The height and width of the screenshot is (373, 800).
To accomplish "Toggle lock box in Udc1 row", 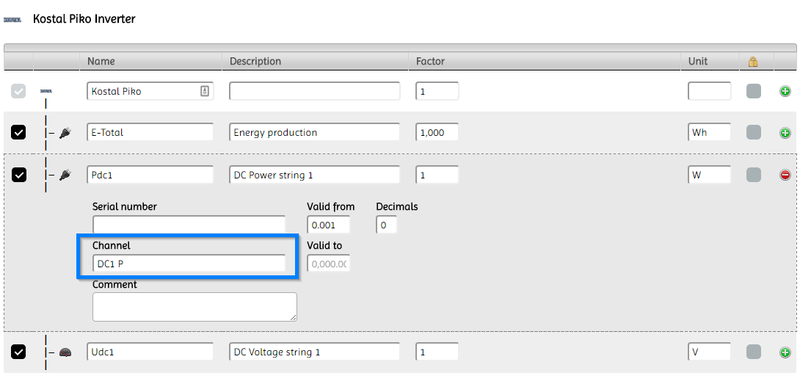I will pos(754,352).
